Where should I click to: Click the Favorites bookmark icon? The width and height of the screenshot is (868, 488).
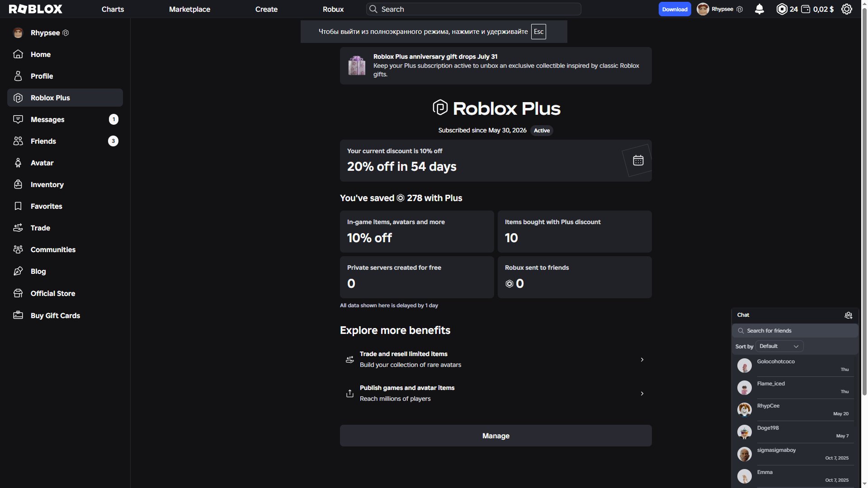[x=18, y=206]
